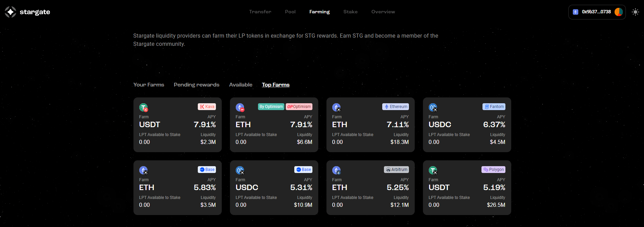Open the wallet 0x9b37...0738 account button
The image size is (644, 227).
click(597, 12)
